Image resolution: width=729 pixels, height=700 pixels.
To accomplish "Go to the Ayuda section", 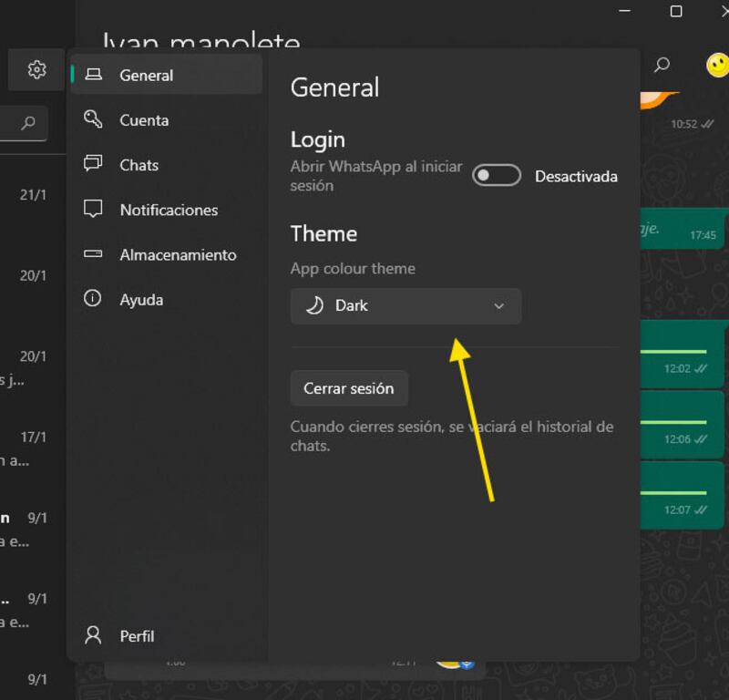I will point(141,299).
